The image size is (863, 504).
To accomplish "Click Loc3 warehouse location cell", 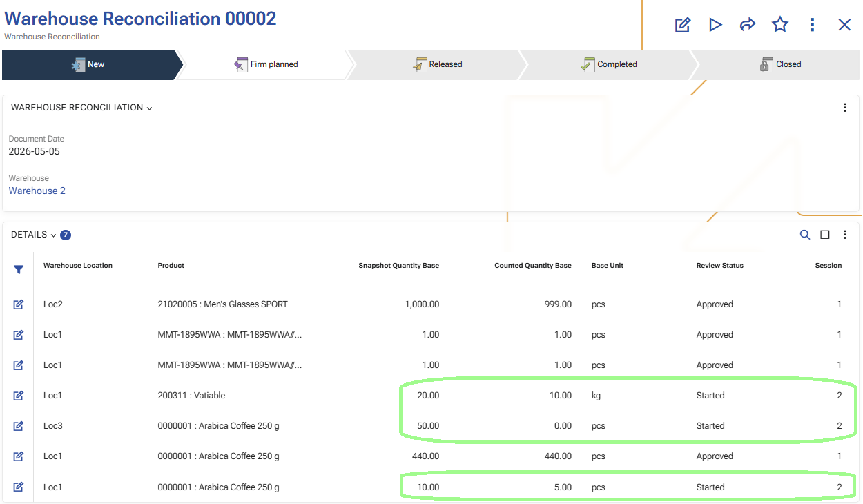I will [x=53, y=426].
